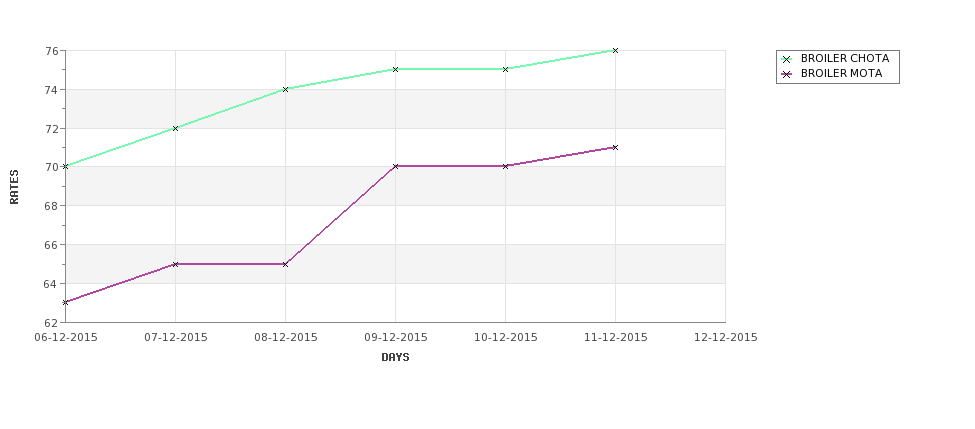The height and width of the screenshot is (429, 975).
Task: Click the 76 y-axis tick label
Action: pyautogui.click(x=52, y=51)
